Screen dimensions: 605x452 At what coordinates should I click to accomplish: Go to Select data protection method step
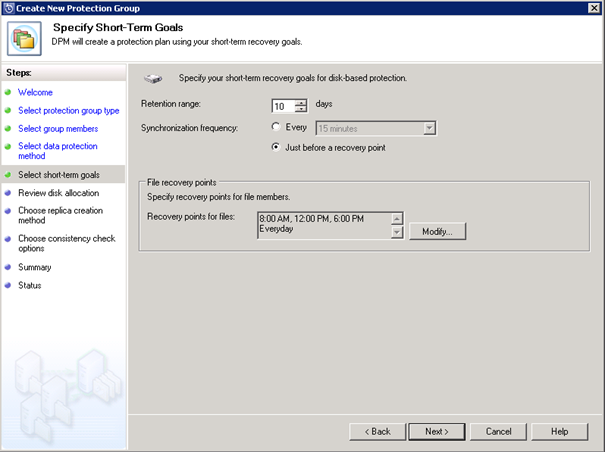pyautogui.click(x=57, y=151)
